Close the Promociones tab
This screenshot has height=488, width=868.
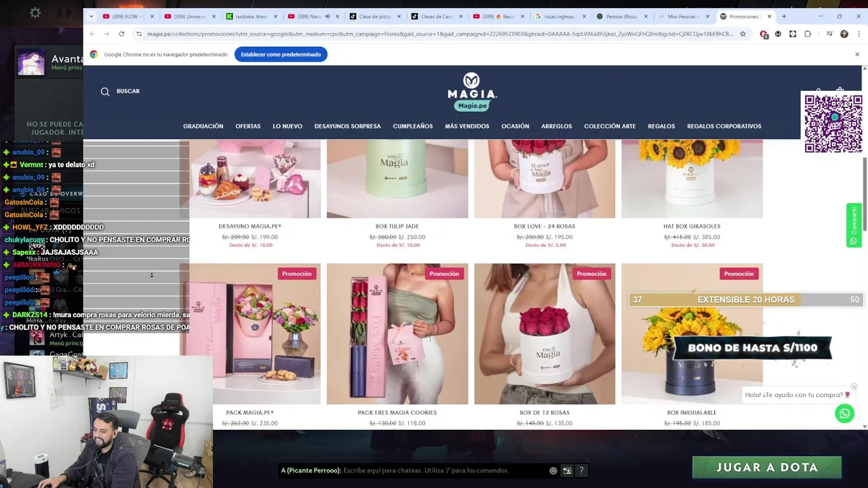pyautogui.click(x=769, y=16)
